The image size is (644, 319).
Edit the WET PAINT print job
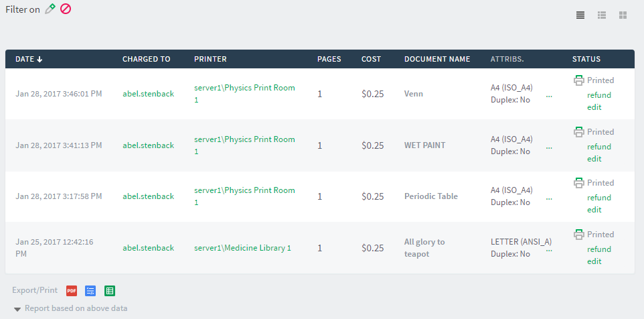point(594,159)
